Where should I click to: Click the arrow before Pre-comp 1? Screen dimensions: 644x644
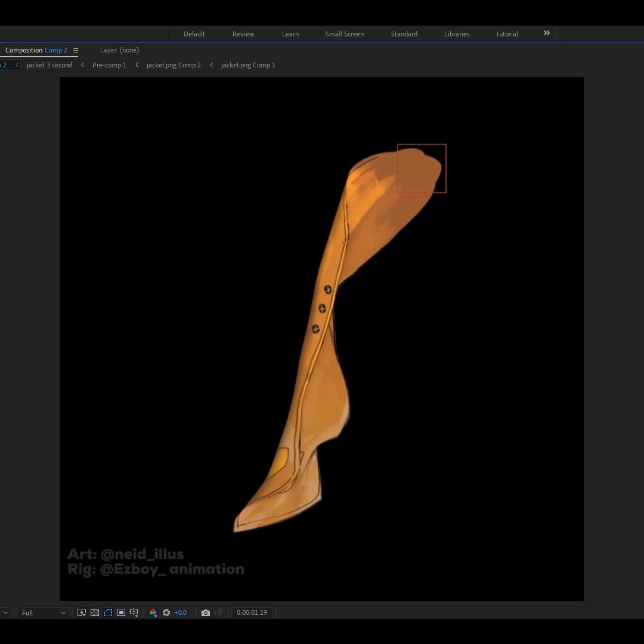tap(82, 65)
